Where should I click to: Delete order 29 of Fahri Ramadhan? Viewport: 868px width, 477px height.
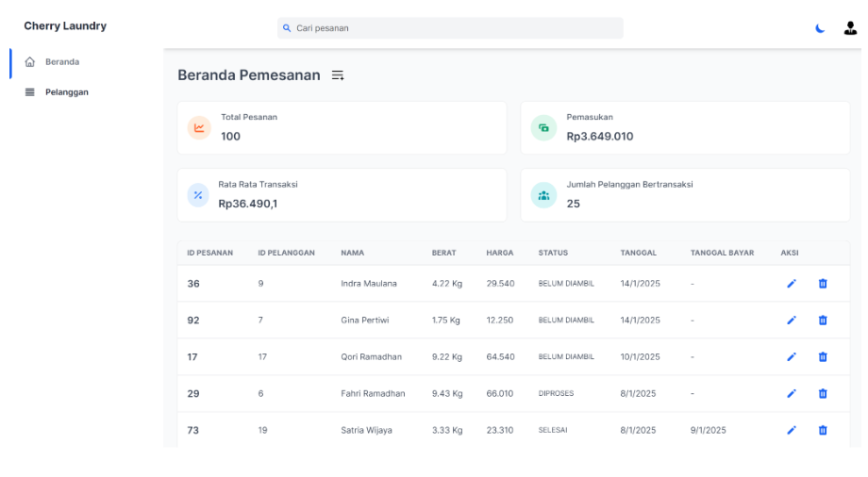[x=823, y=393]
